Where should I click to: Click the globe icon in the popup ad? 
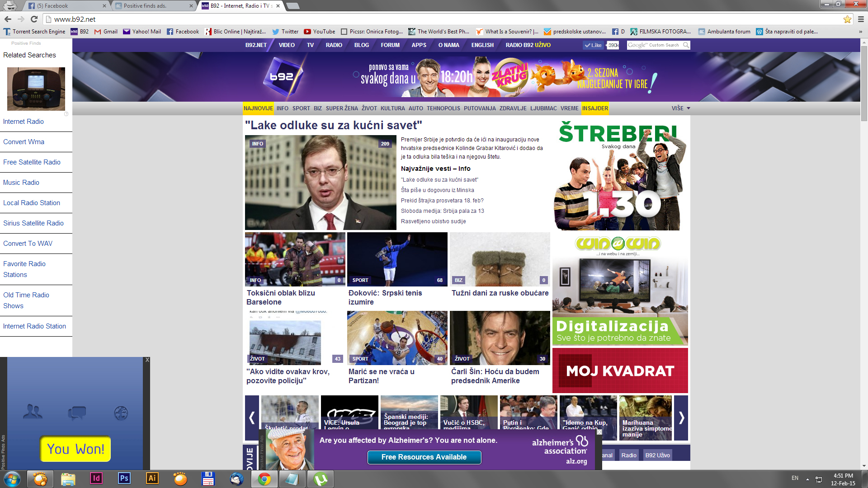click(121, 413)
